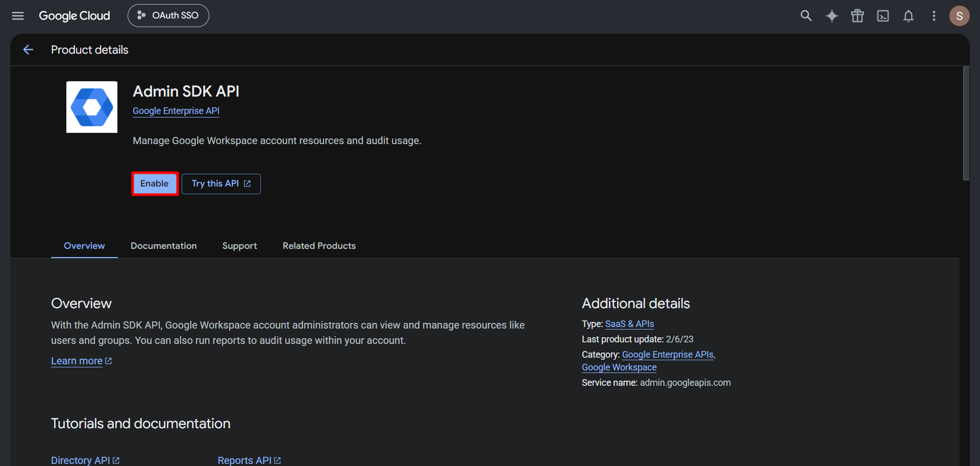Open the search magnifier icon
The height and width of the screenshot is (466, 980).
point(806,16)
